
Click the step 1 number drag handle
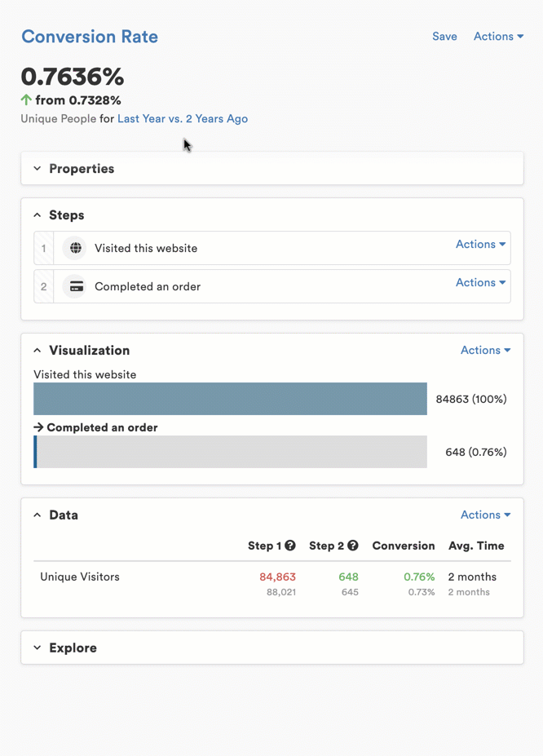(x=44, y=248)
